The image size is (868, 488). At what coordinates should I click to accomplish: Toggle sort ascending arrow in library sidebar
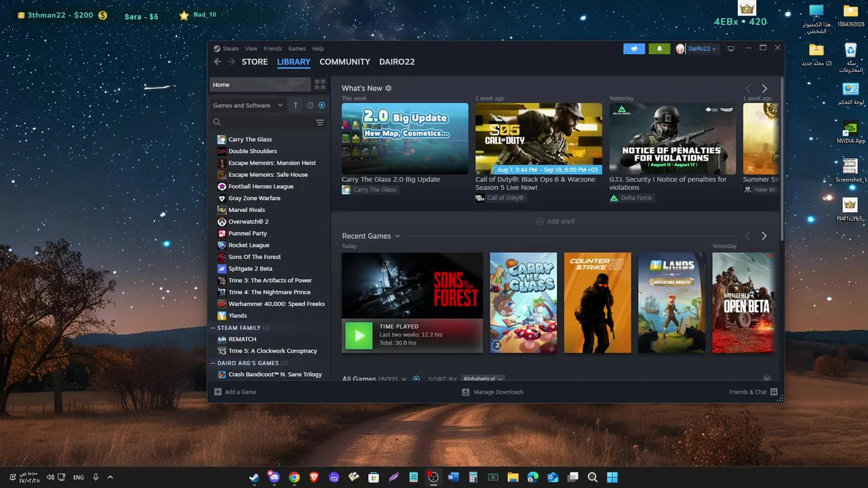[296, 105]
